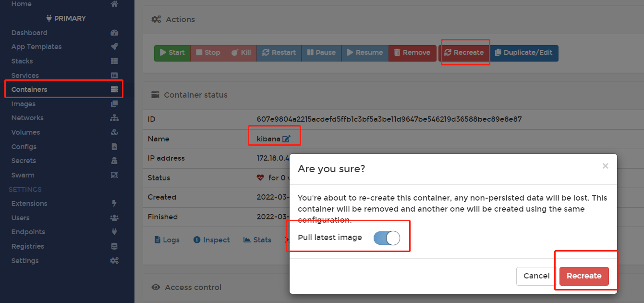Click the Extensions bolt icon in sidebar
The image size is (644, 303).
coord(114,203)
